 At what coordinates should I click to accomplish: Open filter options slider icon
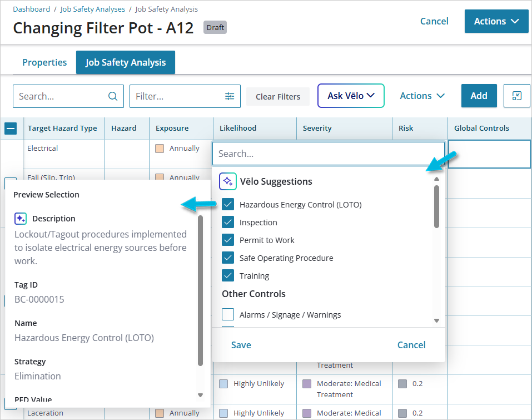(230, 96)
